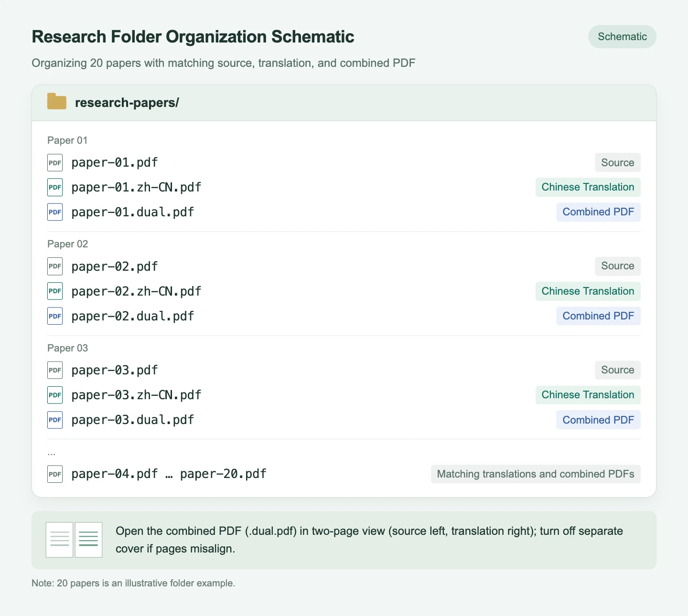688x616 pixels.
Task: Select file name paper-03.dual.pdf
Action: point(133,420)
